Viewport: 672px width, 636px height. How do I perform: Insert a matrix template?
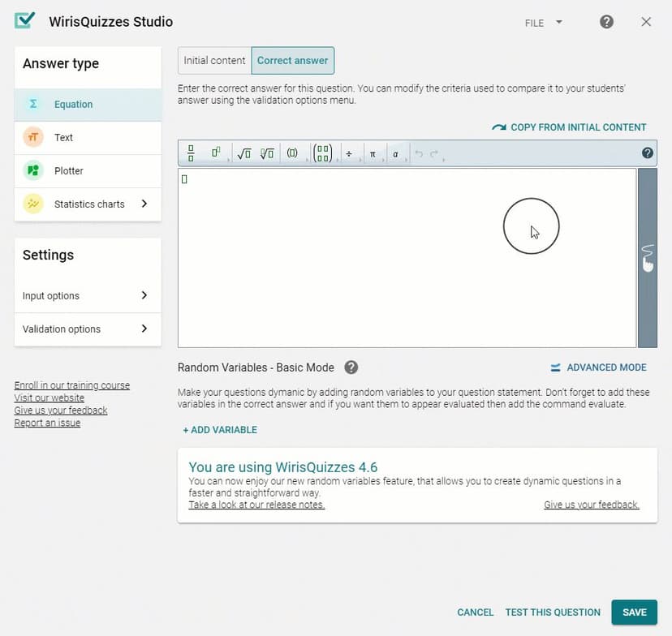click(322, 153)
